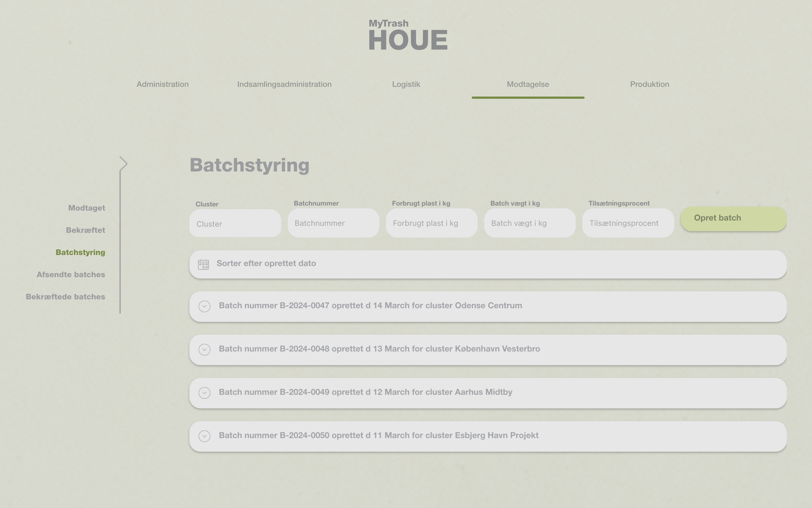
Task: Expand batch B-2024-0048 København Vesterbro
Action: pyautogui.click(x=204, y=349)
